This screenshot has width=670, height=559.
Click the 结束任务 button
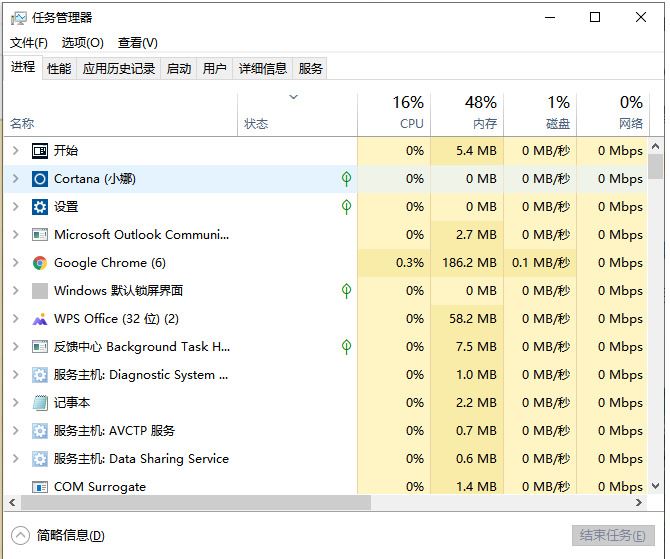[x=613, y=535]
